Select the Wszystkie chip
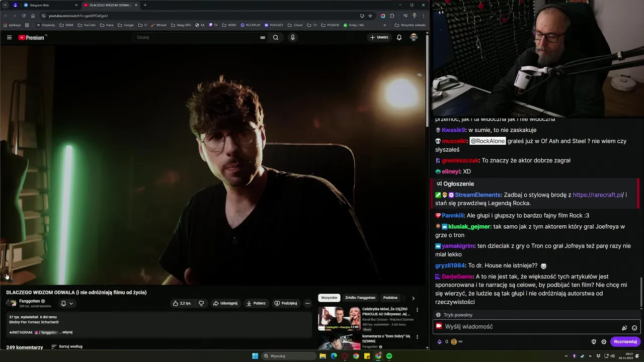The image size is (644, 362). 329,298
